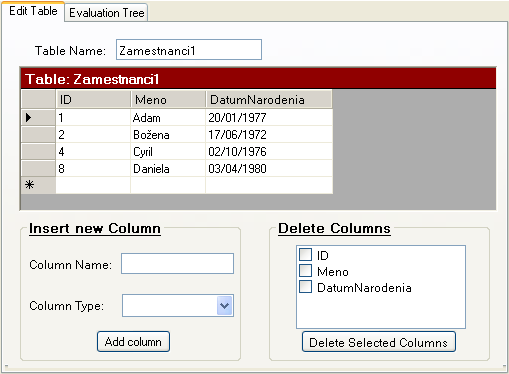
Task: Select the row header of the Božena row
Action: click(x=38, y=134)
